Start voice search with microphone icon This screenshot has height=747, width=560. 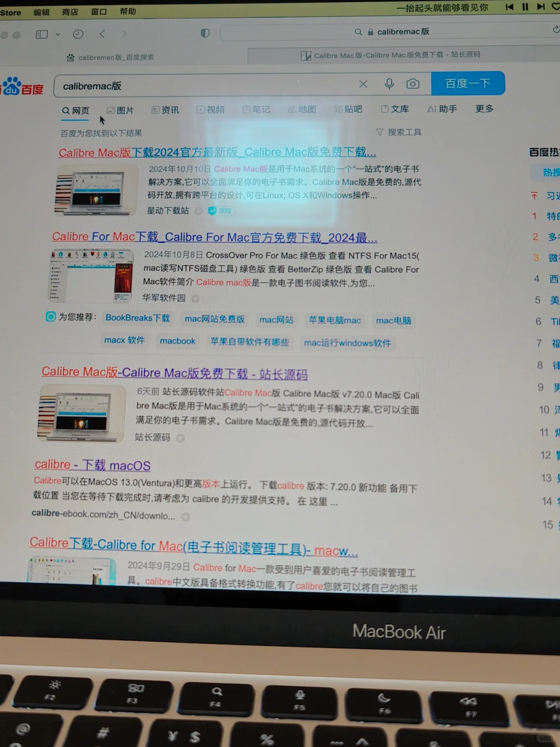pyautogui.click(x=389, y=84)
